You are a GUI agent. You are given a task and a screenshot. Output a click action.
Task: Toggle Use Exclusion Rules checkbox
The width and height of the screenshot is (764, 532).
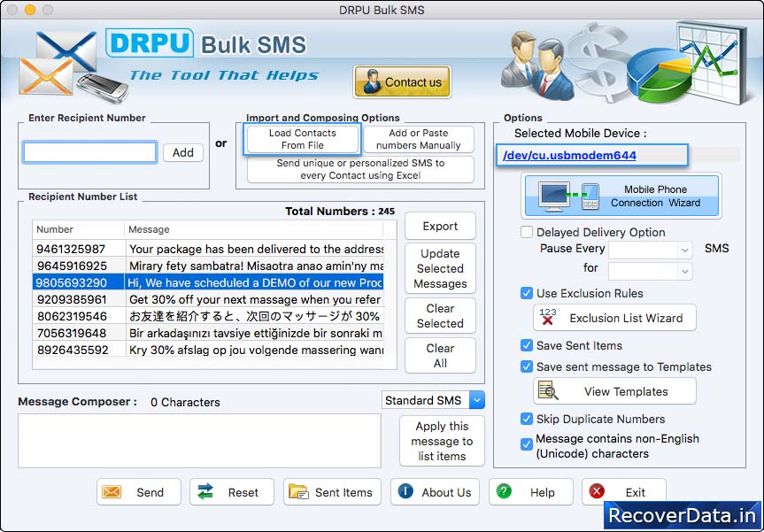[x=526, y=293]
